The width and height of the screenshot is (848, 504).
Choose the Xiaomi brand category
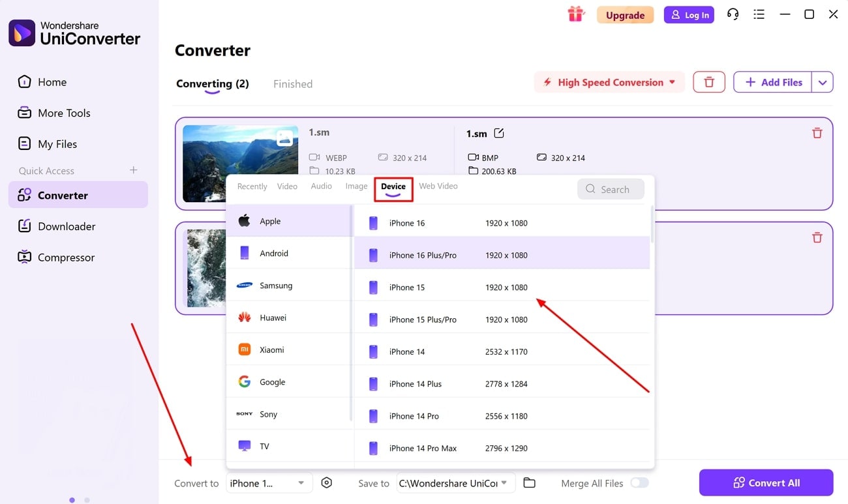[x=288, y=349]
